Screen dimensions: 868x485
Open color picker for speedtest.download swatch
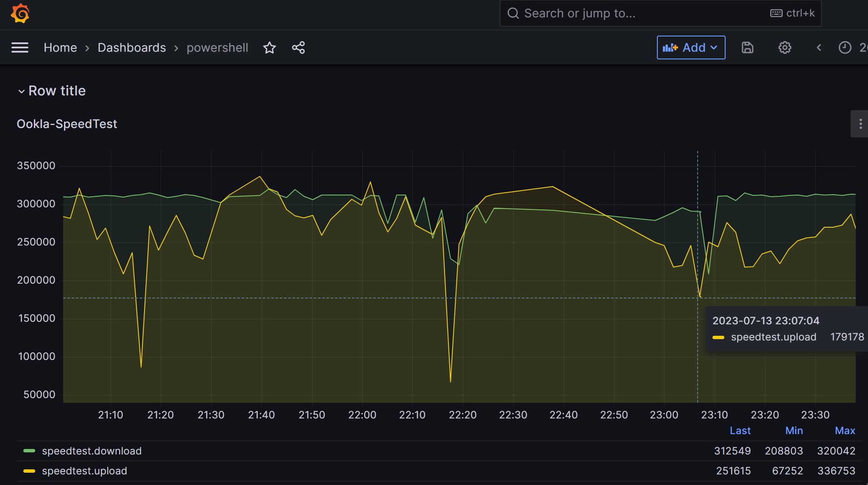[29, 451]
